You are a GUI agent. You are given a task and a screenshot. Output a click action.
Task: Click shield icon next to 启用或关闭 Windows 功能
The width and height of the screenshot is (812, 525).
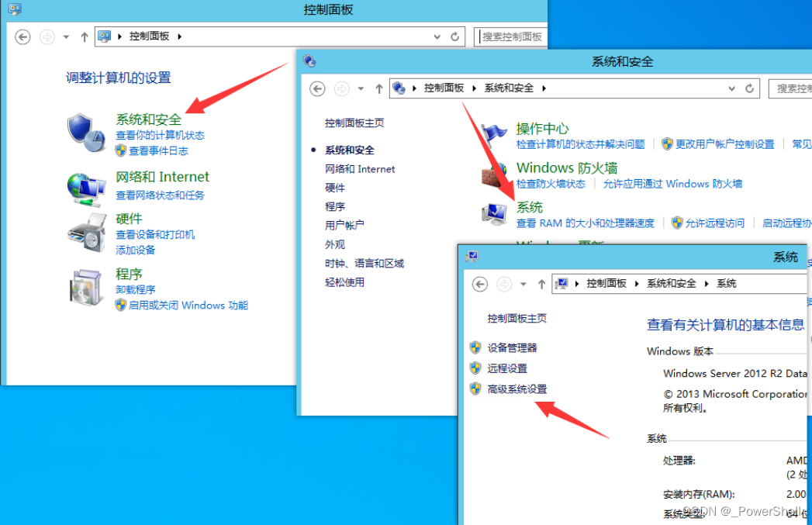coord(121,305)
